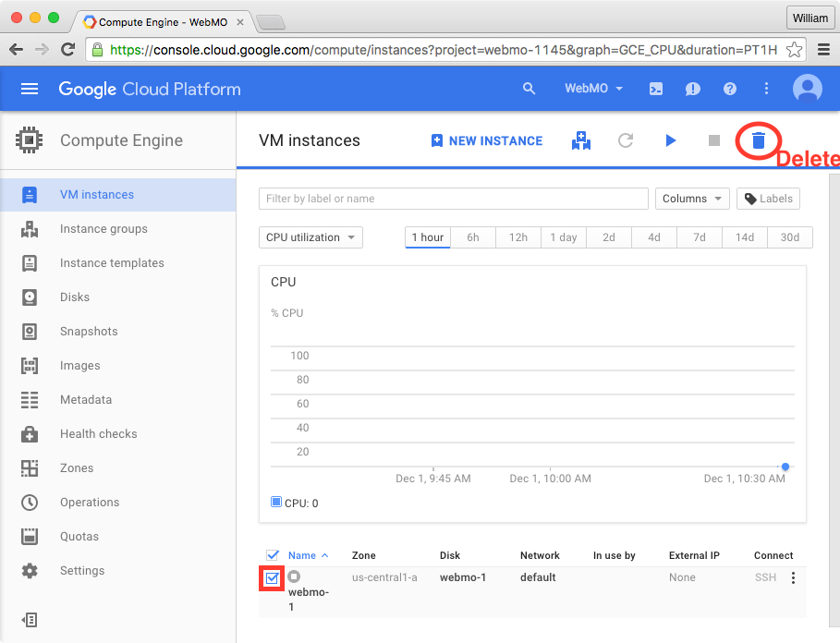
Task: Open the Columns dropdown
Action: (692, 199)
